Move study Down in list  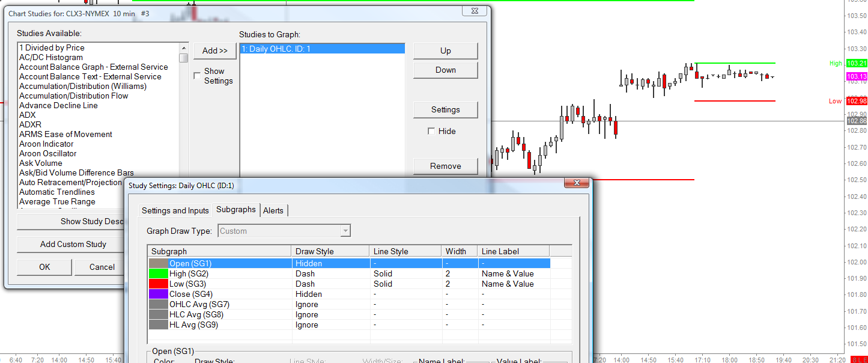[x=446, y=70]
